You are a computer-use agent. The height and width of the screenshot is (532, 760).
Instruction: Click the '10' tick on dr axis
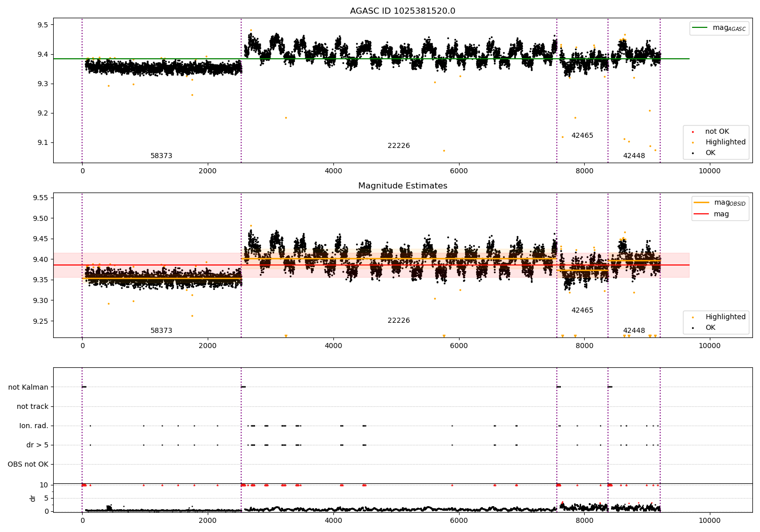coord(44,485)
